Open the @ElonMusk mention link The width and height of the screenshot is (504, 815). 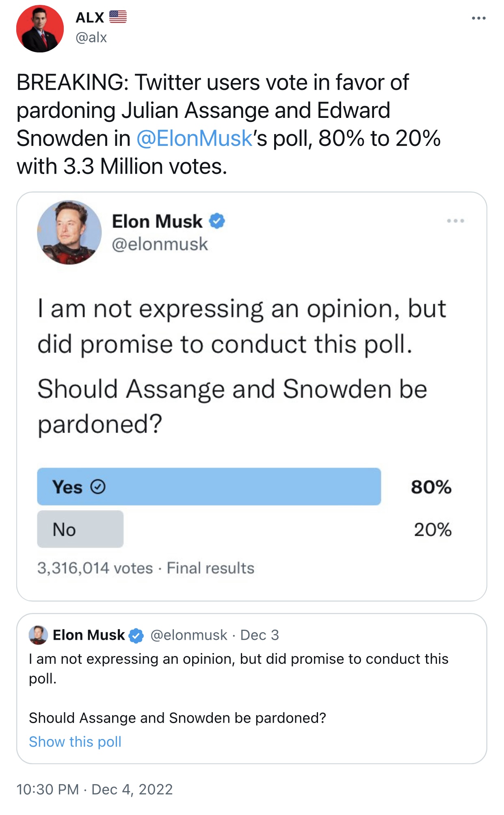[x=195, y=138]
